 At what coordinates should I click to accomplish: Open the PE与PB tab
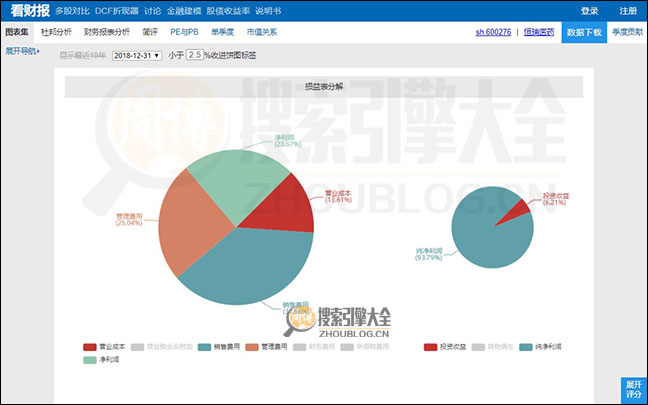(x=184, y=32)
